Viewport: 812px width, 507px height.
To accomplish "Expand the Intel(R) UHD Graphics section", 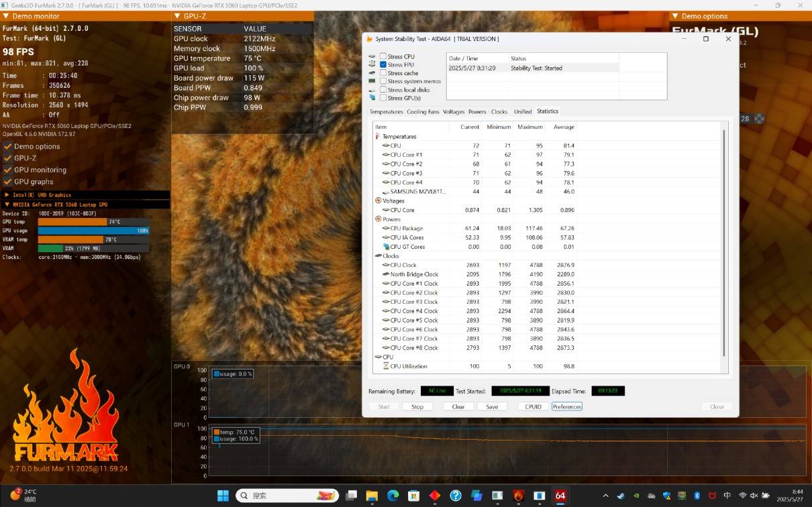I will tap(7, 195).
